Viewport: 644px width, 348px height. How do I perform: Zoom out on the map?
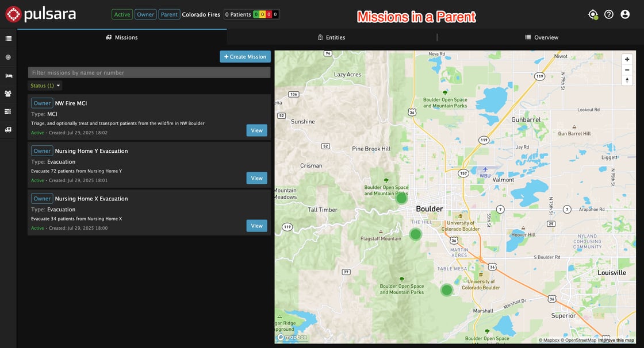tap(627, 70)
